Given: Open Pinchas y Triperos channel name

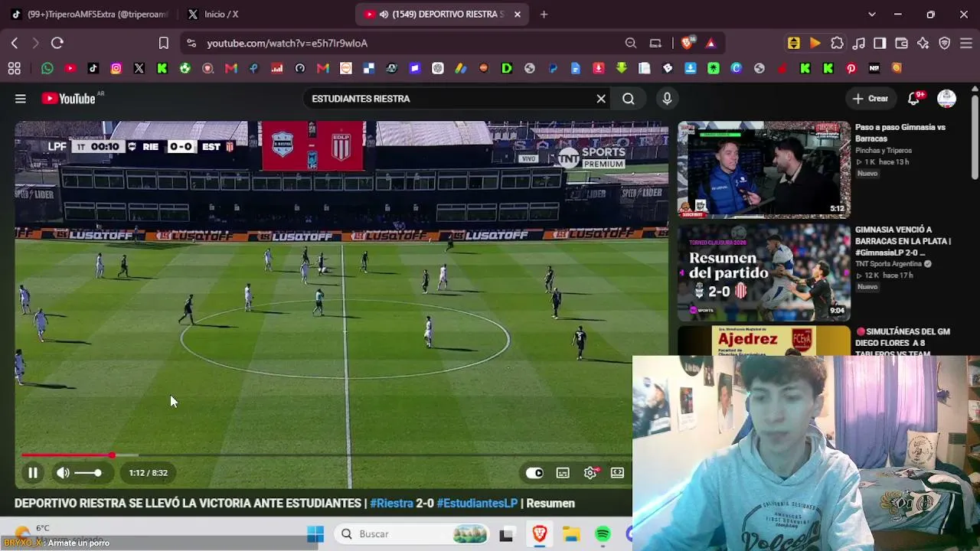Looking at the screenshot, I should coord(884,151).
